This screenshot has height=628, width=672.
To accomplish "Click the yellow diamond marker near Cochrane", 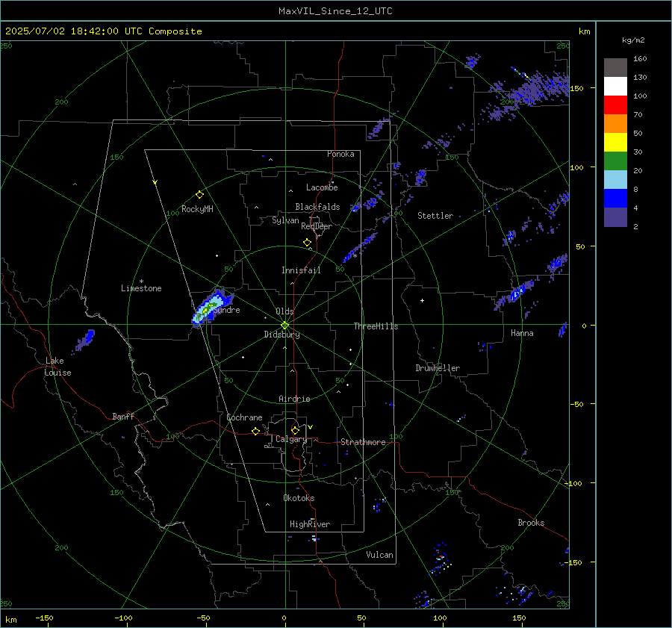I will (x=256, y=432).
